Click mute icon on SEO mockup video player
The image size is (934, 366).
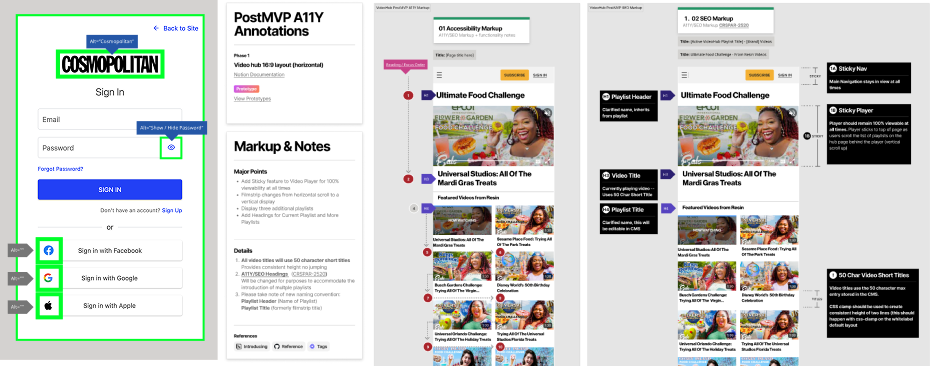[792, 111]
